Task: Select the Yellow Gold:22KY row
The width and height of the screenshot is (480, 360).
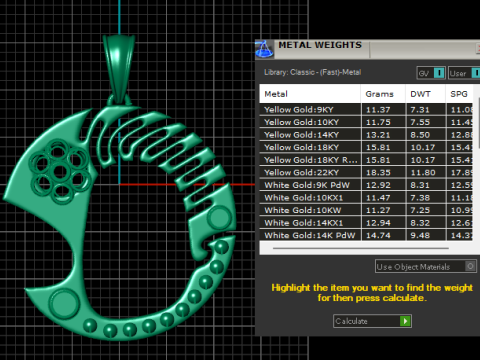Action: [366, 172]
